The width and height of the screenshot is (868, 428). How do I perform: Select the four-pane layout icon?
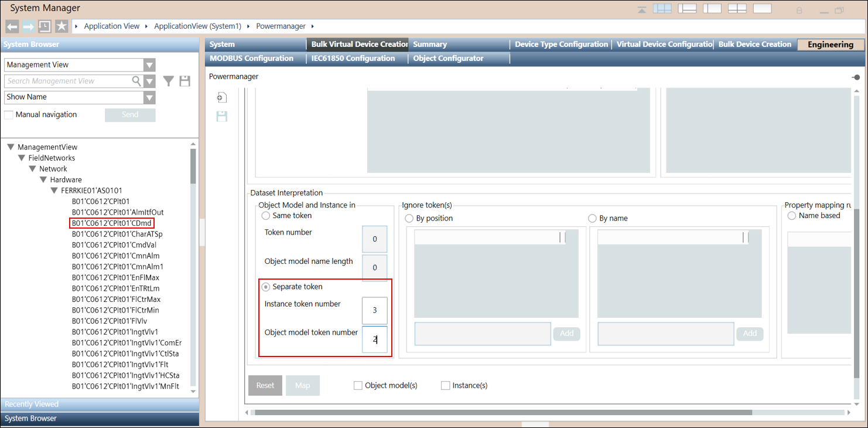(x=737, y=9)
